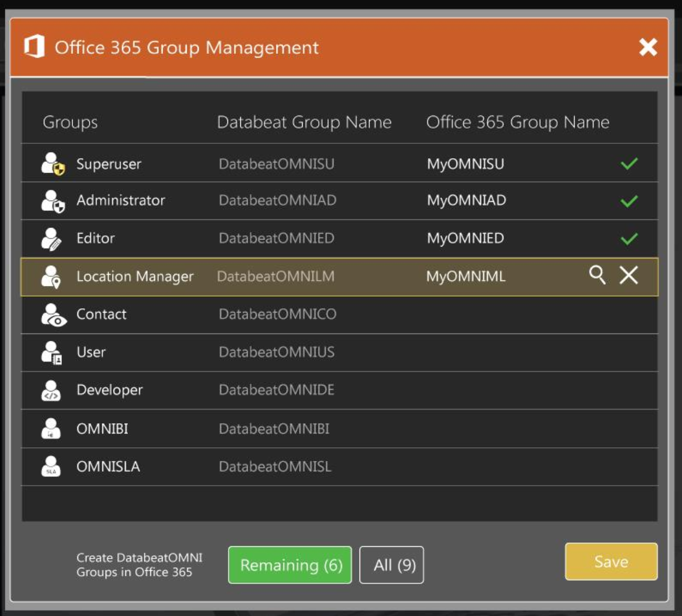Screen dimensions: 682x616
Task: Click the Groups column header
Action: (x=70, y=122)
